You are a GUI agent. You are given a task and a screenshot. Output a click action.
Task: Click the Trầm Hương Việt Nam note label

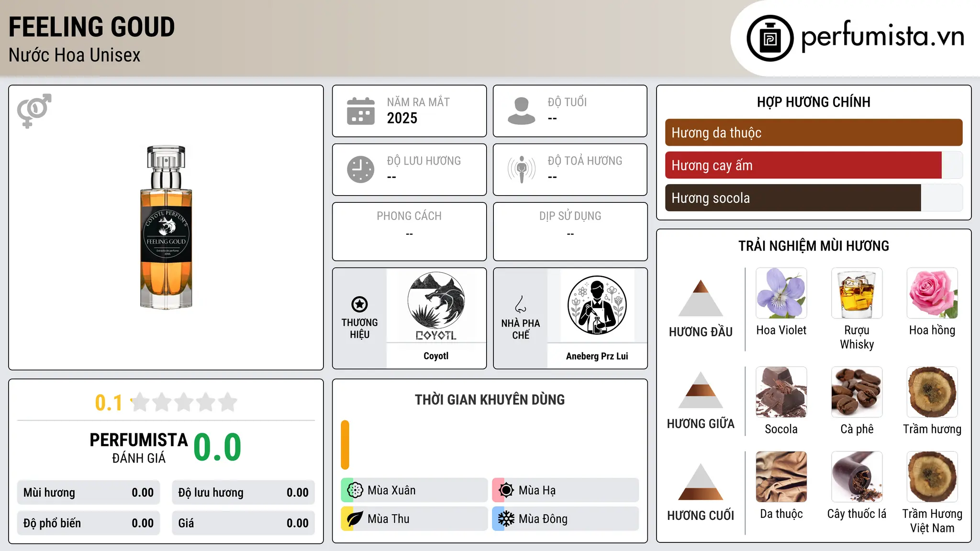pos(932,521)
